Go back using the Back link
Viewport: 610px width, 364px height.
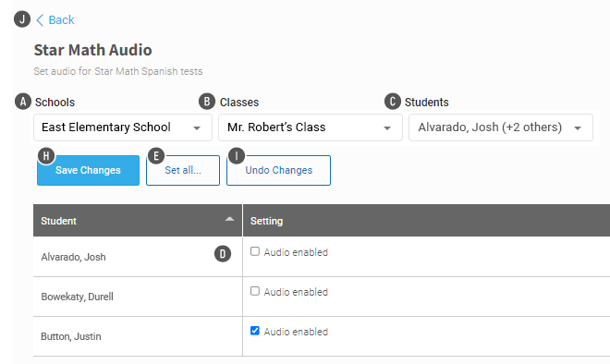55,19
